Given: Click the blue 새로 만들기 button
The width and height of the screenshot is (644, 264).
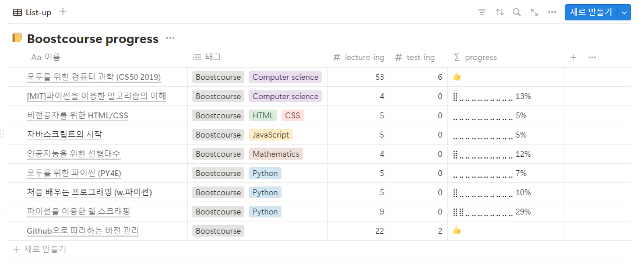Looking at the screenshot, I should click(x=592, y=12).
